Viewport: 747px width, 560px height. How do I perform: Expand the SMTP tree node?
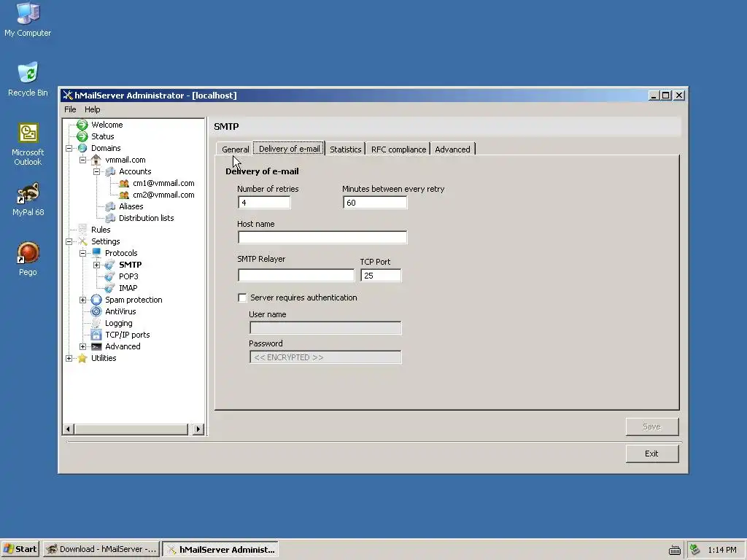[97, 265]
